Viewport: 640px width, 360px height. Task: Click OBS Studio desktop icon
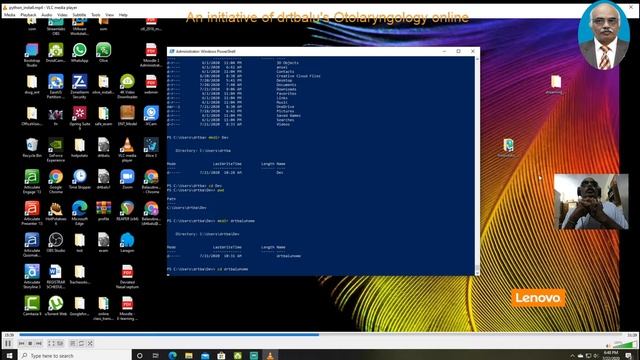click(x=56, y=243)
